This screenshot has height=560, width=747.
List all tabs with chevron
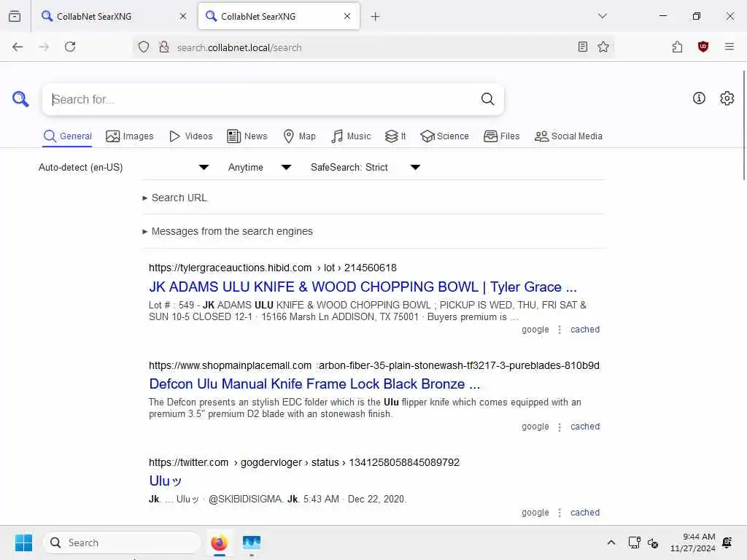[x=603, y=16]
